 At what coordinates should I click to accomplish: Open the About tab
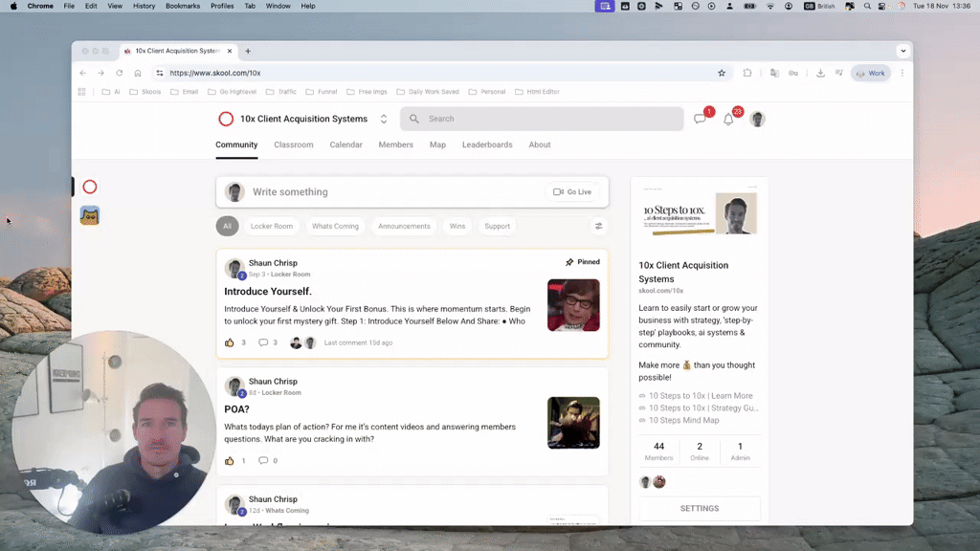click(540, 145)
